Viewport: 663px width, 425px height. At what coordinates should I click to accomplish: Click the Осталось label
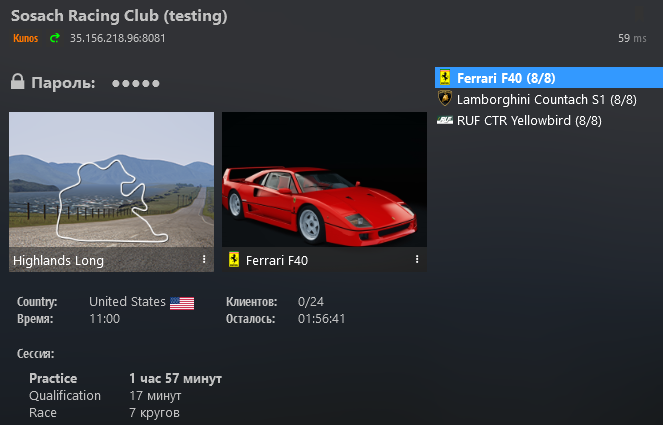(x=250, y=318)
